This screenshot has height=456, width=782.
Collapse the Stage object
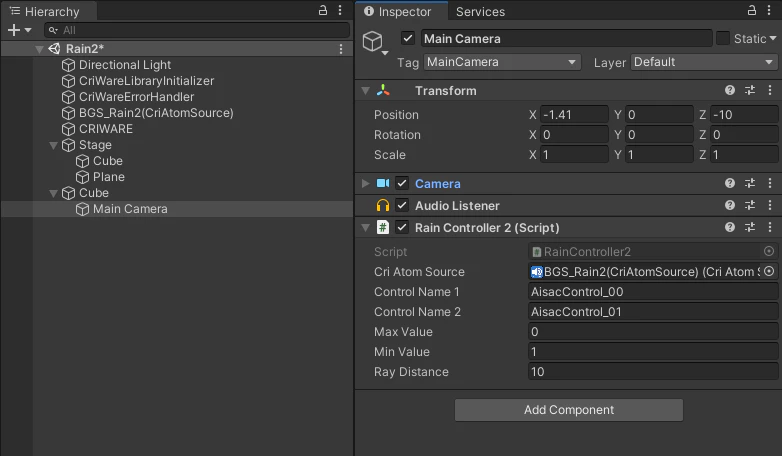coord(53,145)
